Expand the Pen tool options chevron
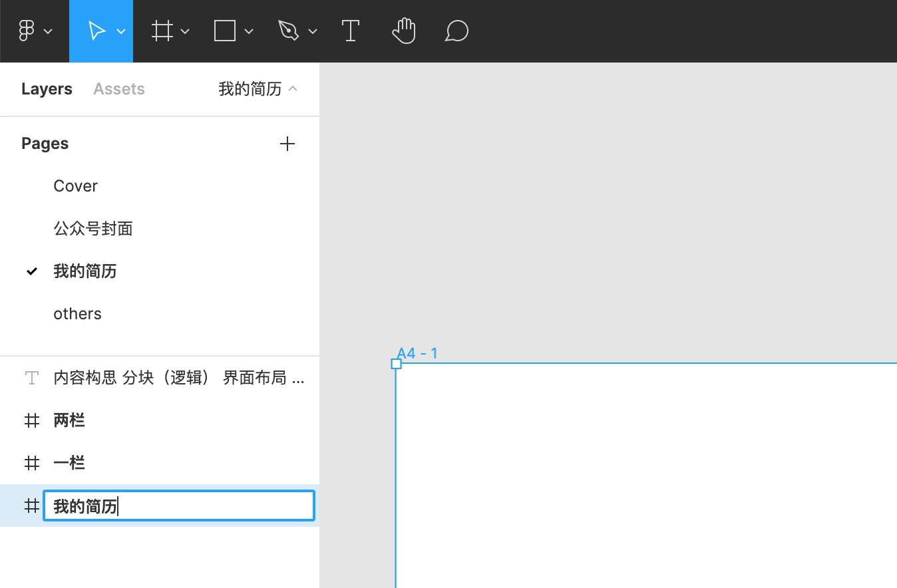Screen dimensions: 897x588 (x=313, y=31)
